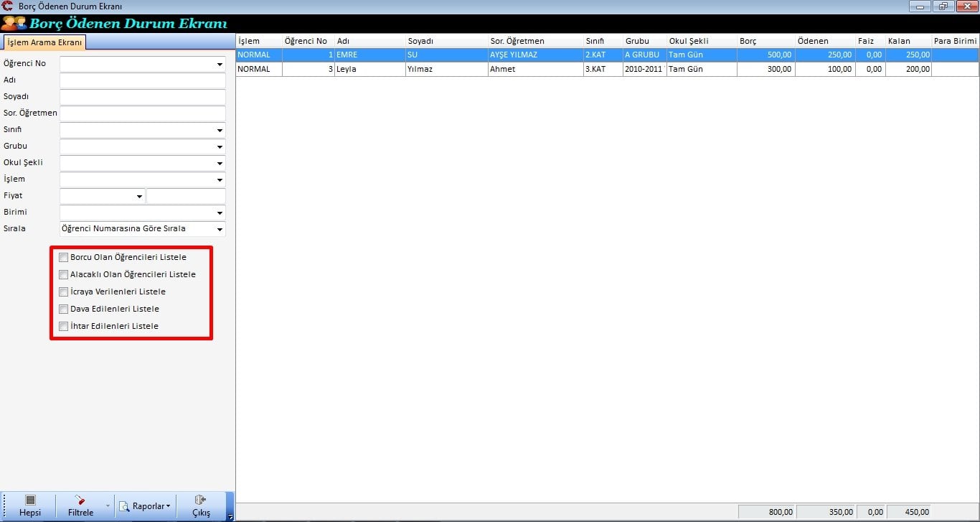Click the app logo in the title bar
Screen dimensions: 980x522
coord(8,6)
